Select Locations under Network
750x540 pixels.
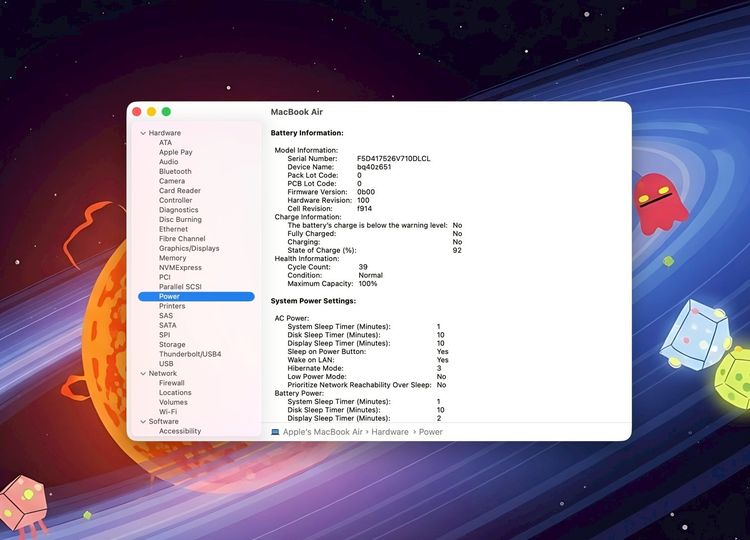point(175,392)
